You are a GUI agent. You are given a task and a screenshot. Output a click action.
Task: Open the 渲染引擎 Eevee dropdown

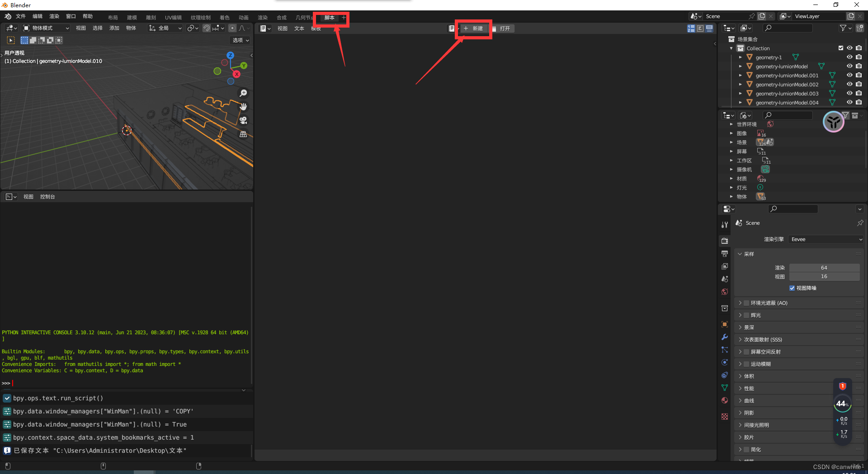pos(826,239)
